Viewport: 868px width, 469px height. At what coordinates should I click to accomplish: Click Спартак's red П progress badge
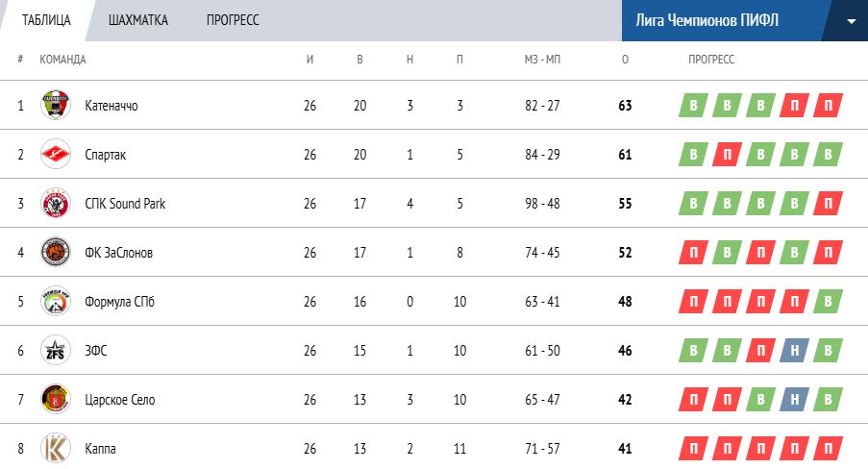[726, 155]
